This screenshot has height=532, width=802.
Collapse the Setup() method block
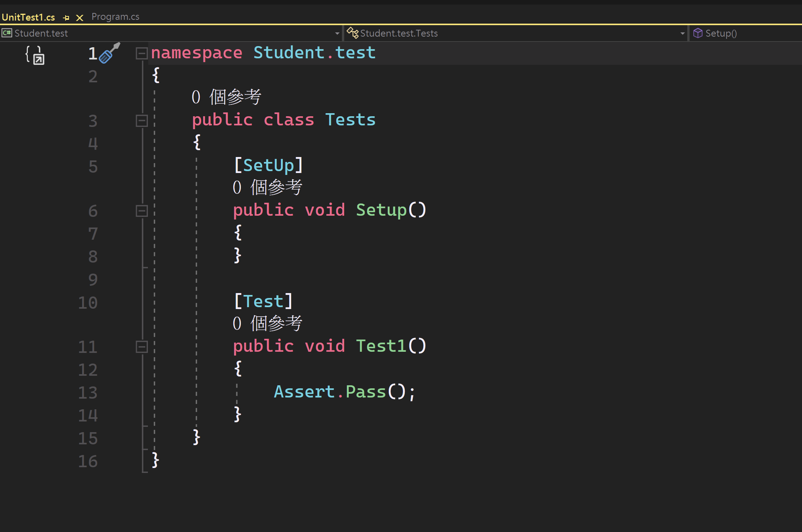coord(142,211)
